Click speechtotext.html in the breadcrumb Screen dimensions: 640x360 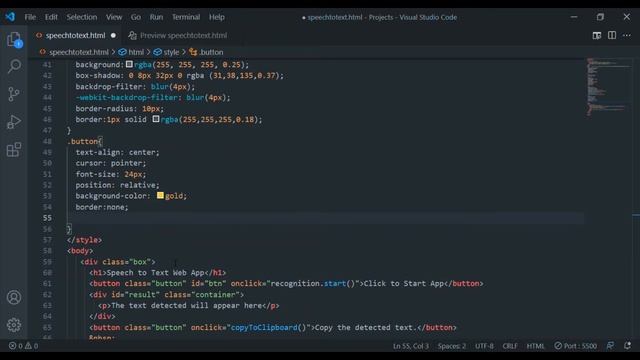point(78,52)
